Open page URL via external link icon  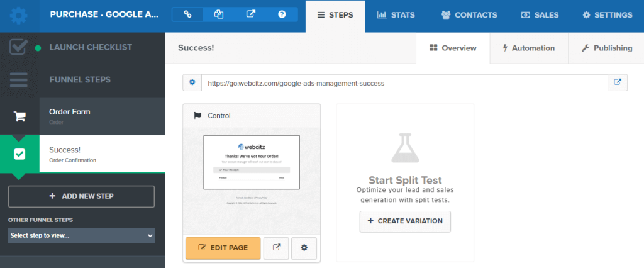(618, 82)
